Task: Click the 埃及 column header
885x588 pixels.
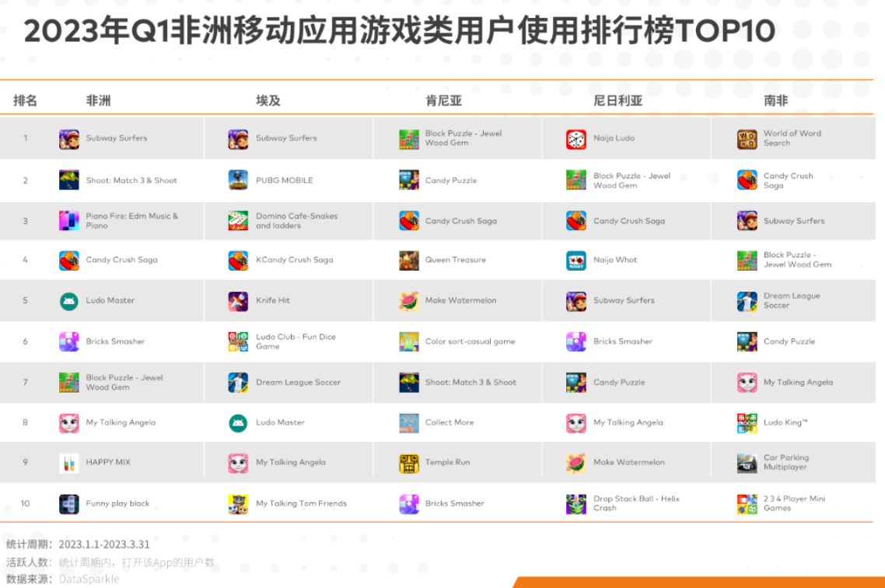Action: (268, 101)
